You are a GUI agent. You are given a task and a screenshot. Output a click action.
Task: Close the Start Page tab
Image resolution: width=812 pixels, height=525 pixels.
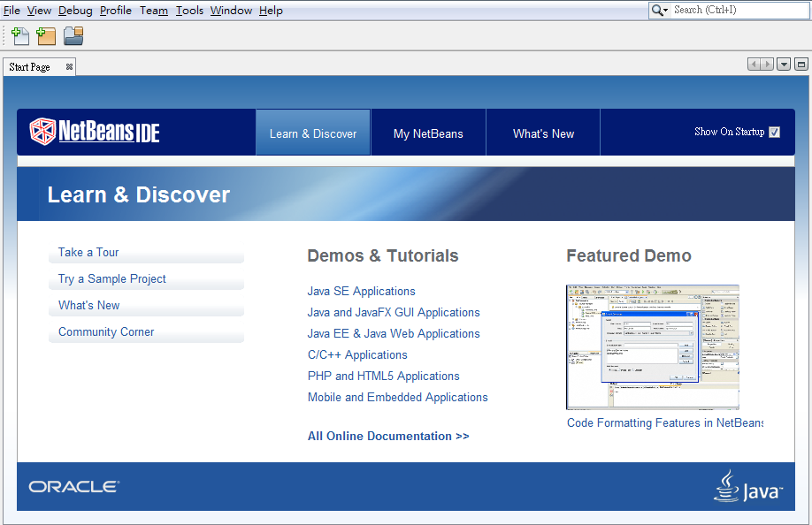69,66
